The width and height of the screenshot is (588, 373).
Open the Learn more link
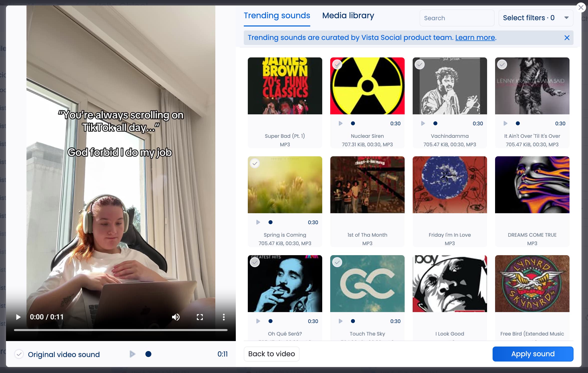[x=475, y=38]
